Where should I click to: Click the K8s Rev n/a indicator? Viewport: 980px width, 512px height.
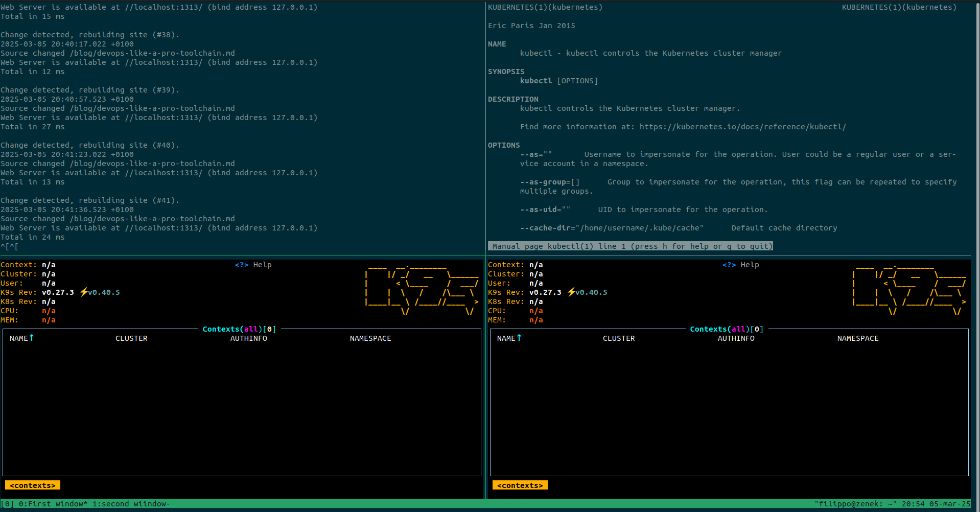click(x=49, y=301)
